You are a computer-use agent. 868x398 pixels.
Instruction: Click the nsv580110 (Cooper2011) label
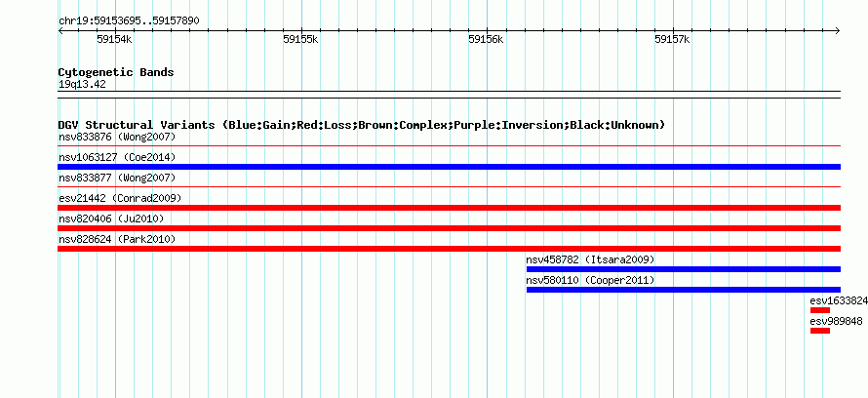click(590, 280)
